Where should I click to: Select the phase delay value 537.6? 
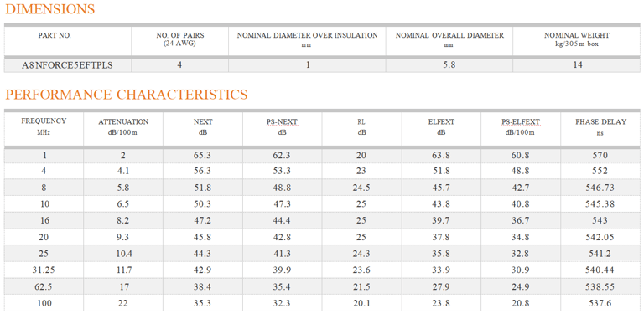tap(600, 304)
